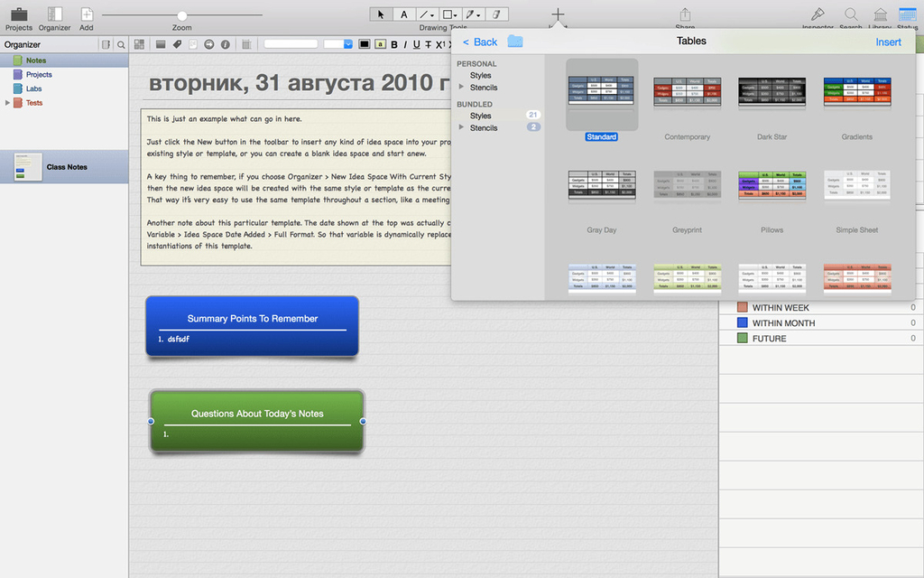Toggle underline text formatting
This screenshot has width=924, height=578.
(416, 44)
